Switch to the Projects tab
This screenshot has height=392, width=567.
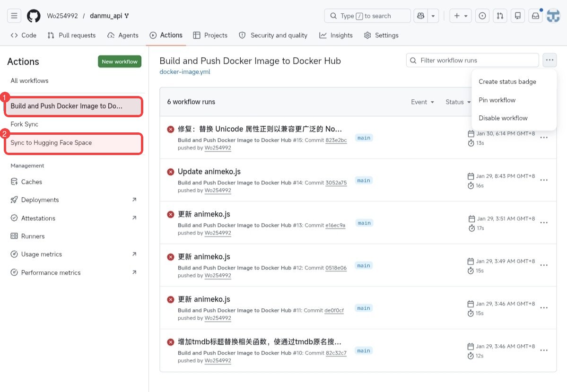click(x=210, y=35)
